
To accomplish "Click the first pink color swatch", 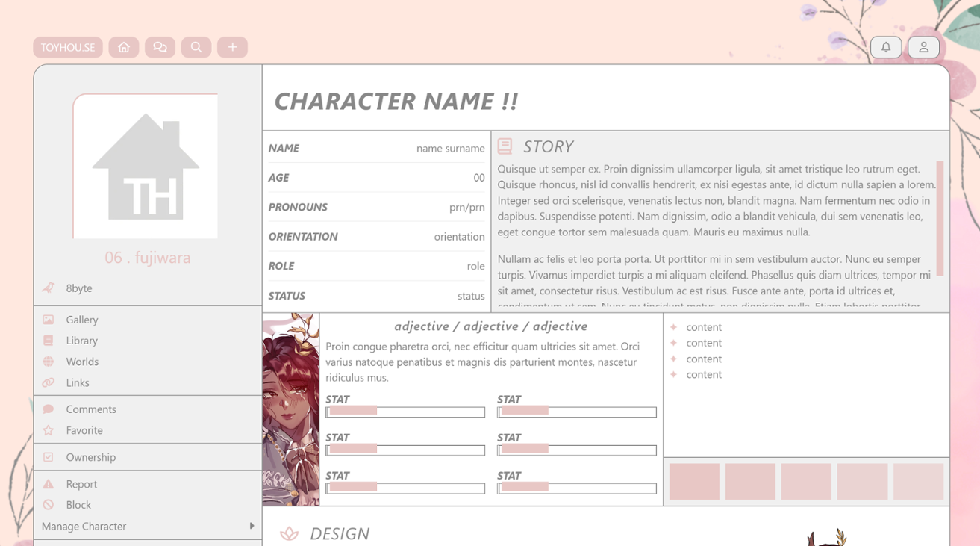I will 694,482.
